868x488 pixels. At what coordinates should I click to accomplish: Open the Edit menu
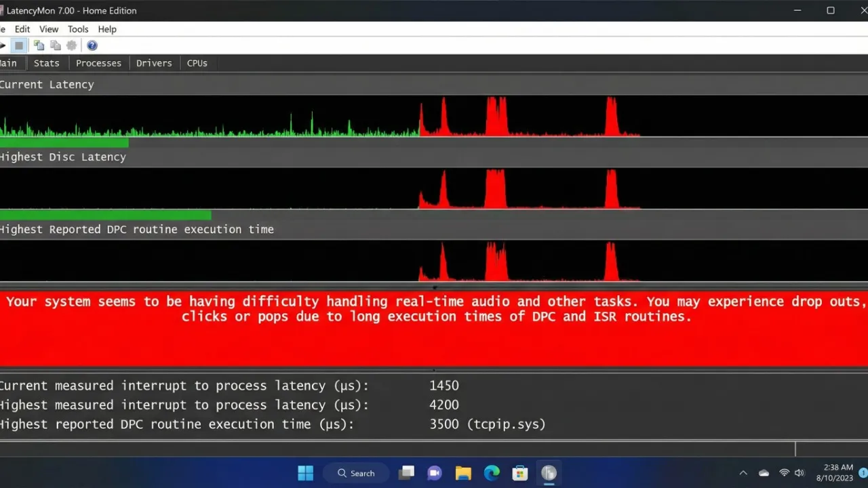tap(22, 29)
